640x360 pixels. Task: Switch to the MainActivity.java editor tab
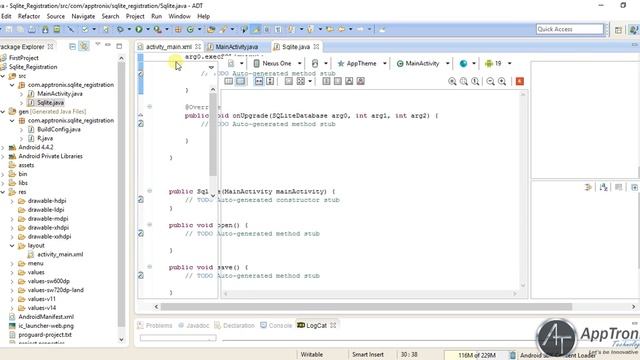(237, 47)
